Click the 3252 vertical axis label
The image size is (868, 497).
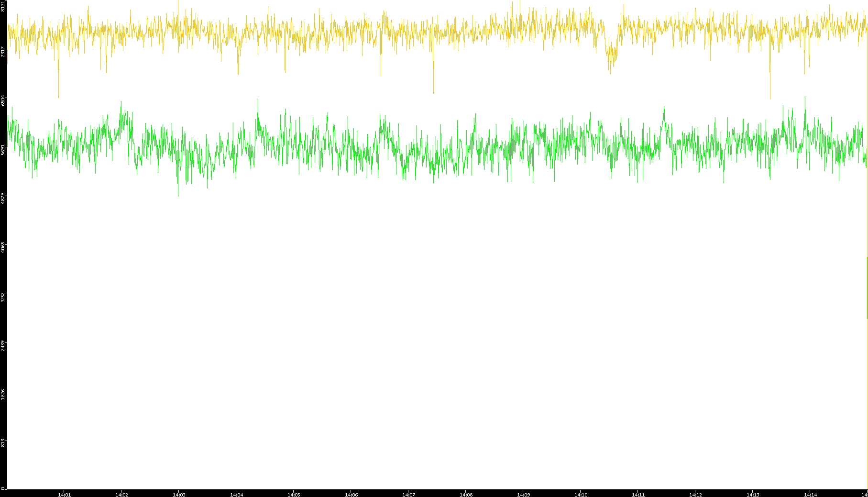click(3, 297)
